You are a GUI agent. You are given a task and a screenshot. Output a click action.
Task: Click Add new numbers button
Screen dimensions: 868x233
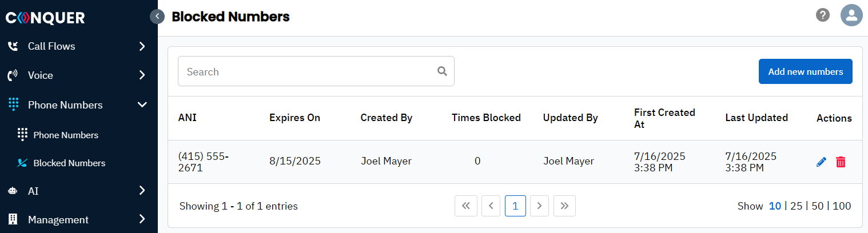(805, 71)
